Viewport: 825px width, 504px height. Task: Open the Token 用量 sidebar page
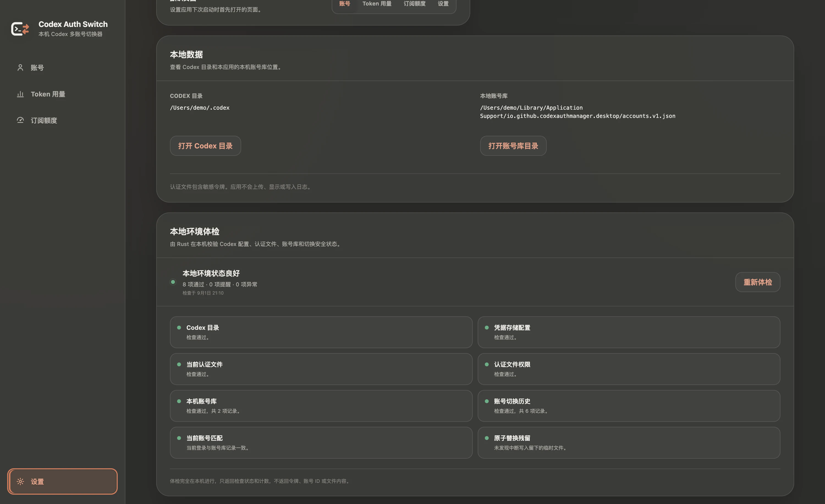[x=62, y=94]
